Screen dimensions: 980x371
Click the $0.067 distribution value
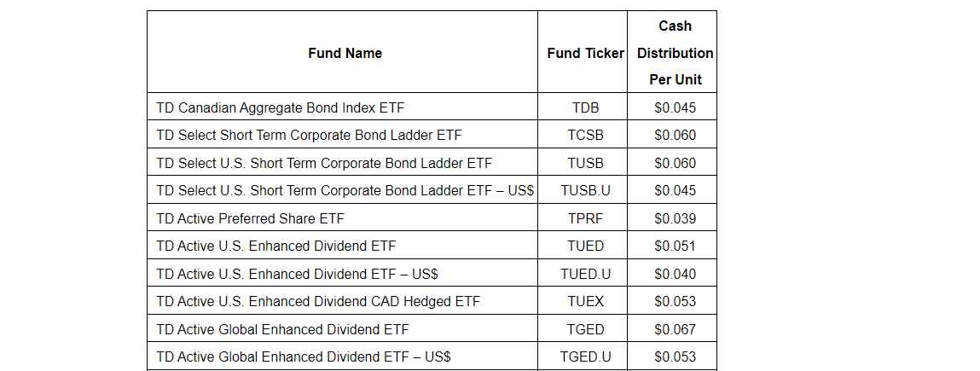tap(675, 329)
